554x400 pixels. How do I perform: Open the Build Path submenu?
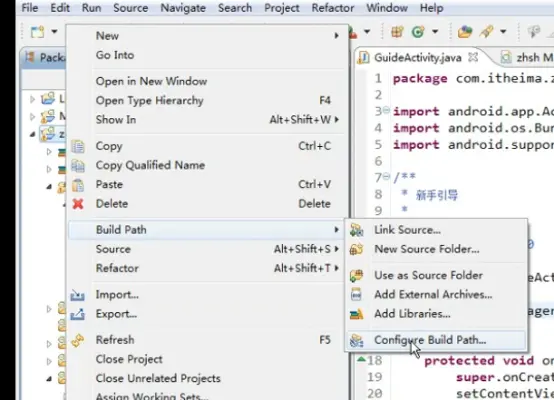click(206, 230)
